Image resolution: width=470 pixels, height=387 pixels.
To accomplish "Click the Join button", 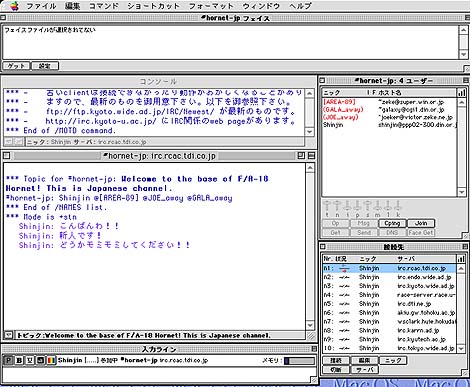I will click(421, 223).
